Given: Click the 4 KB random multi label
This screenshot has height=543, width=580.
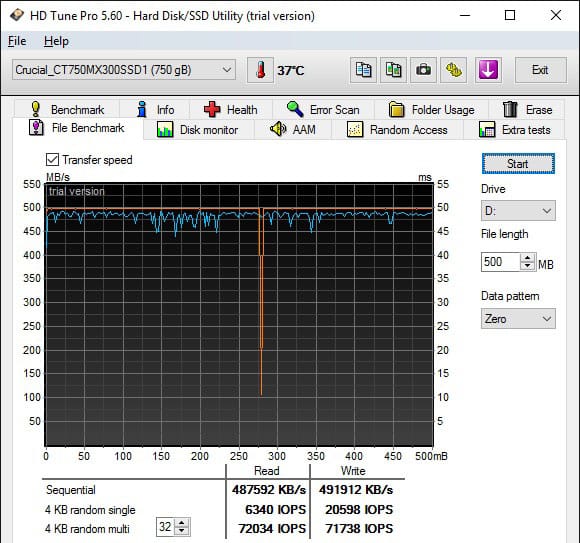Looking at the screenshot, I should [x=87, y=529].
